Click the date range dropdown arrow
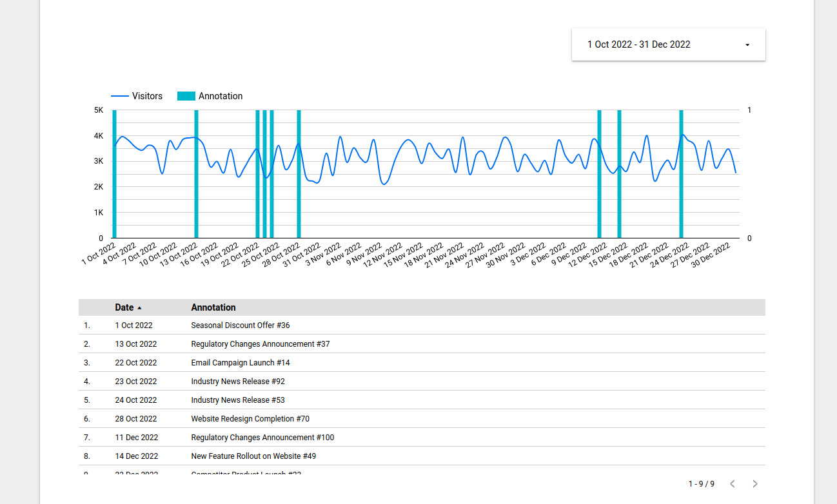The image size is (837, 504). coord(747,45)
